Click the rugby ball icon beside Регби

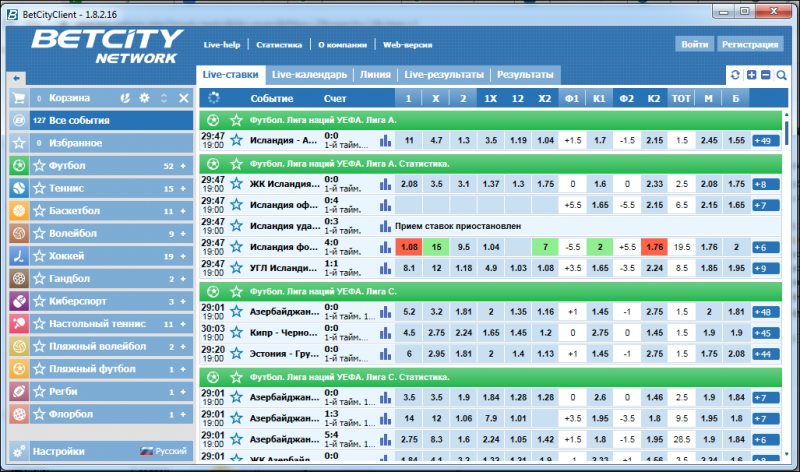(19, 391)
